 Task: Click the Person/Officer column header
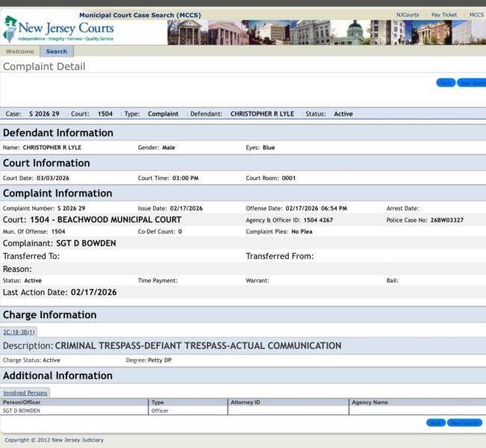[x=74, y=402]
